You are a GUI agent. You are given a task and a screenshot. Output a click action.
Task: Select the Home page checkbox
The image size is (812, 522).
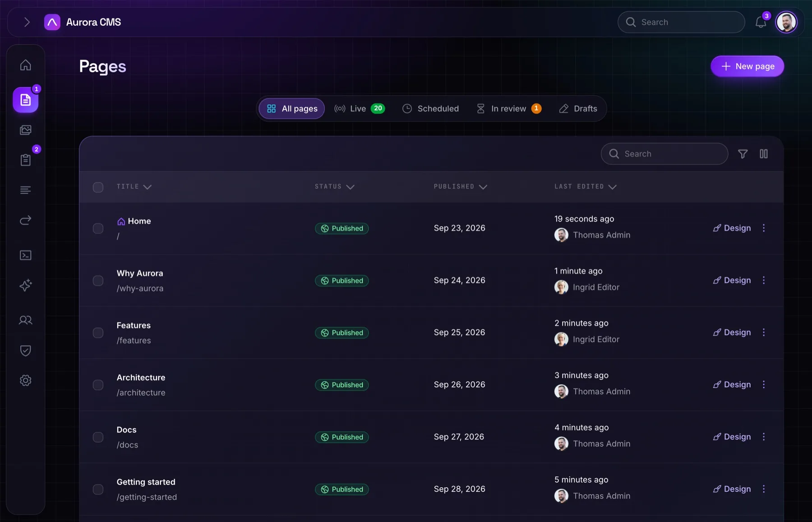pos(98,228)
